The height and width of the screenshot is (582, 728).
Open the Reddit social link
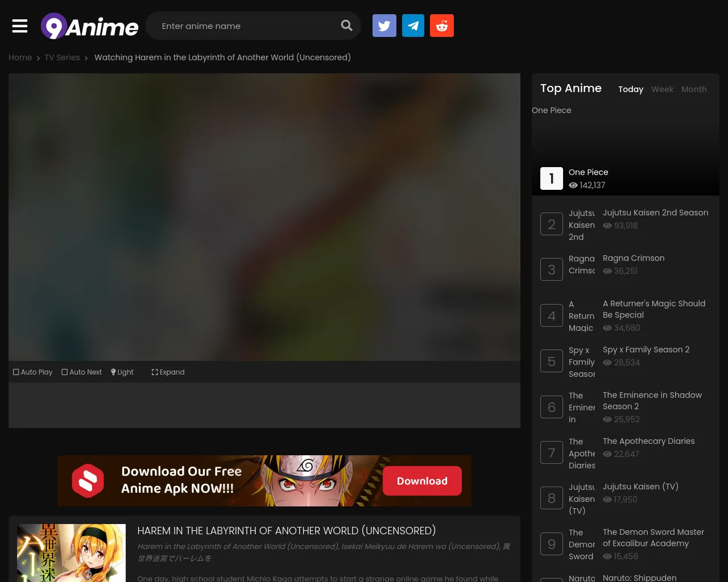click(x=442, y=26)
